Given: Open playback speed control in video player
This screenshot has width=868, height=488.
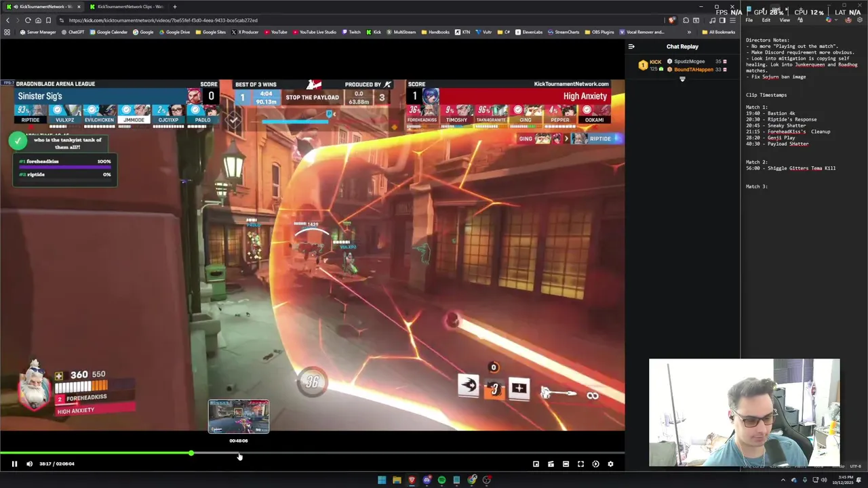Looking at the screenshot, I should [x=595, y=464].
